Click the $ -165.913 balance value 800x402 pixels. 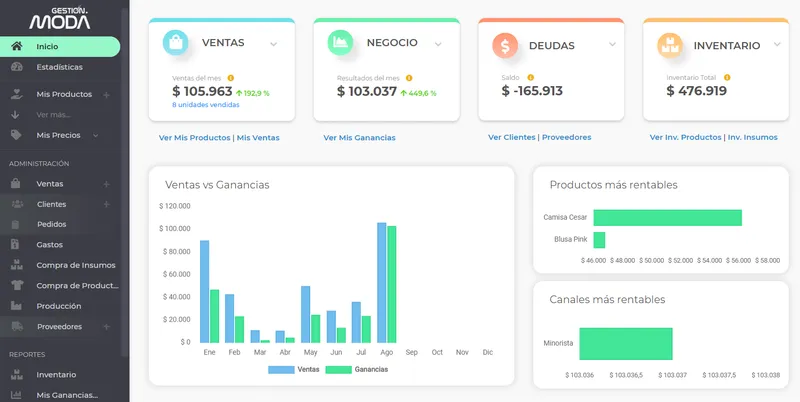[532, 91]
